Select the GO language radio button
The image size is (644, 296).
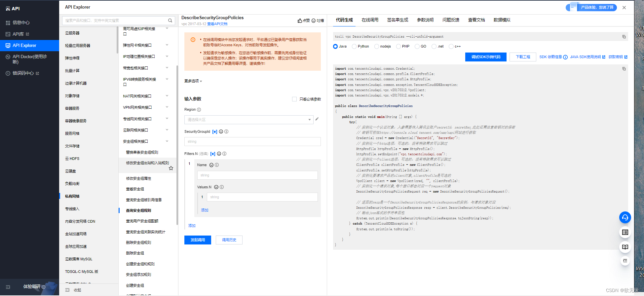click(x=417, y=47)
